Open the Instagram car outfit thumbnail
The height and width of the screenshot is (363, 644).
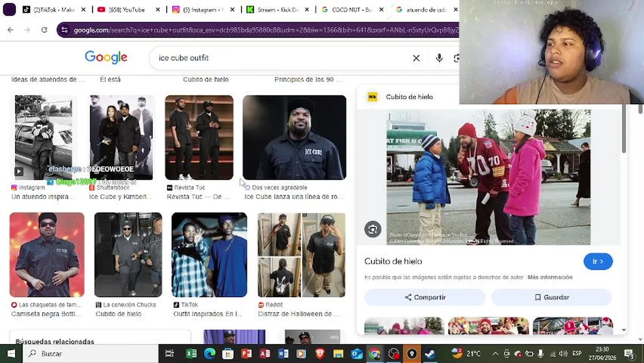pos(43,137)
